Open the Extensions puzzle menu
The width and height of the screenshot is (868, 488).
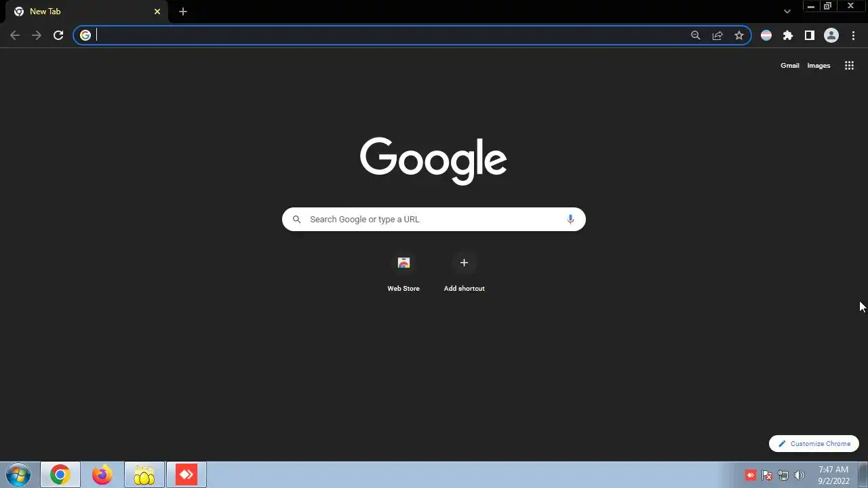coord(788,35)
